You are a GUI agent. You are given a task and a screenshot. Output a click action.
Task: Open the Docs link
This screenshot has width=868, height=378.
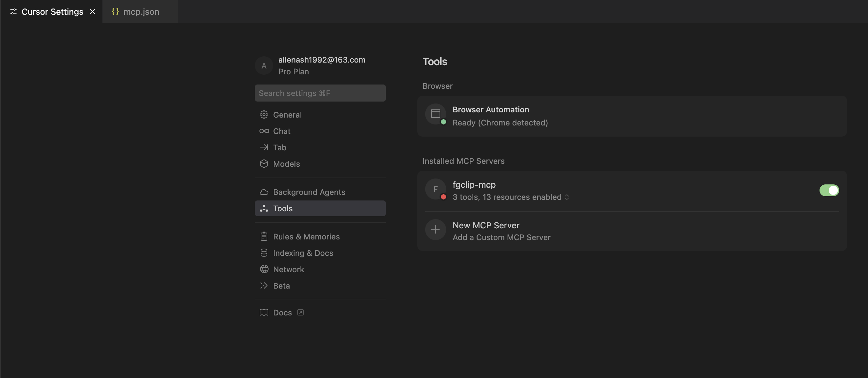(x=320, y=312)
